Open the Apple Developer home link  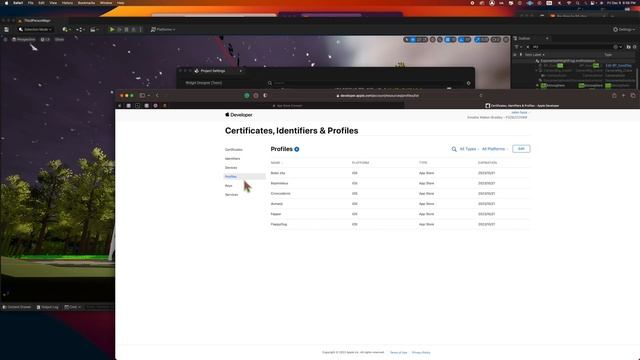[x=239, y=115]
